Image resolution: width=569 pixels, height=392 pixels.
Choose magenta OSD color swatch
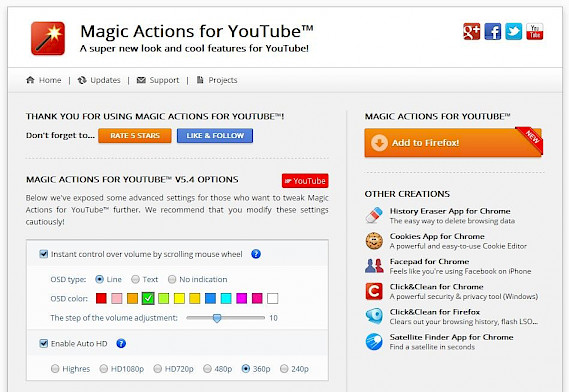tap(242, 298)
